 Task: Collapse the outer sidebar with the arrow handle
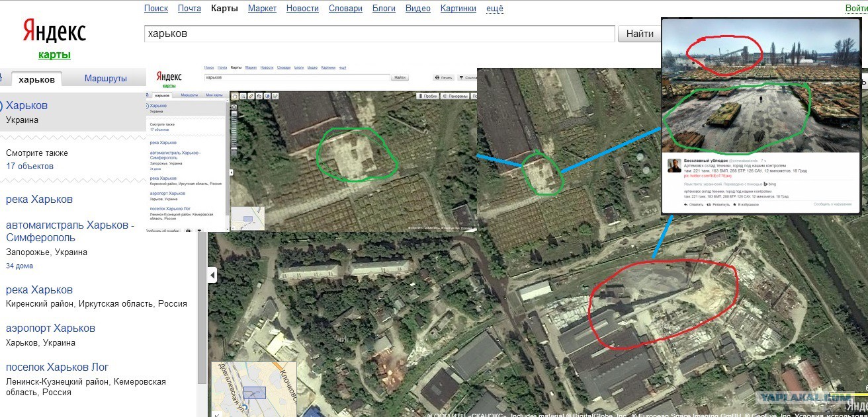point(212,274)
